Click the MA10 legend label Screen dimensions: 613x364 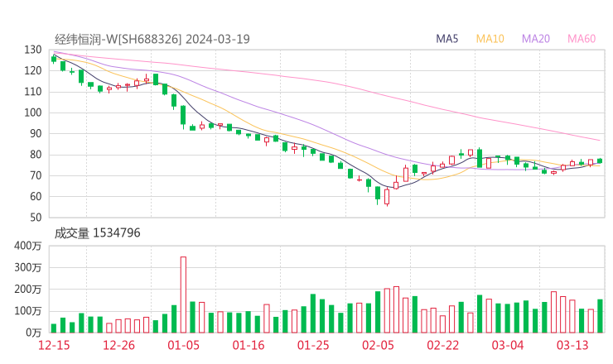pyautogui.click(x=490, y=39)
